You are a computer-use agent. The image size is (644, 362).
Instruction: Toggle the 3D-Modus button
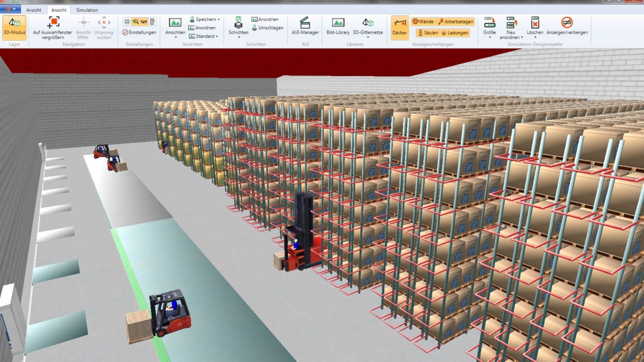point(14,27)
